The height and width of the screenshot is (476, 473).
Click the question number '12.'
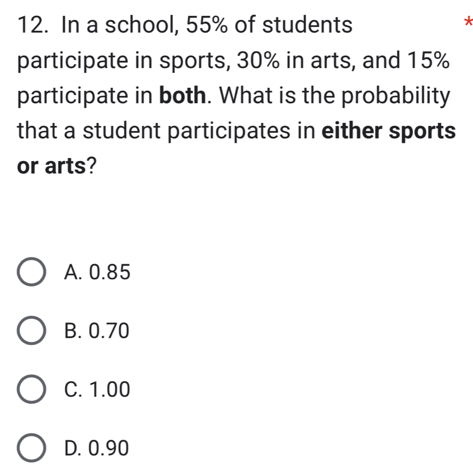[32, 24]
